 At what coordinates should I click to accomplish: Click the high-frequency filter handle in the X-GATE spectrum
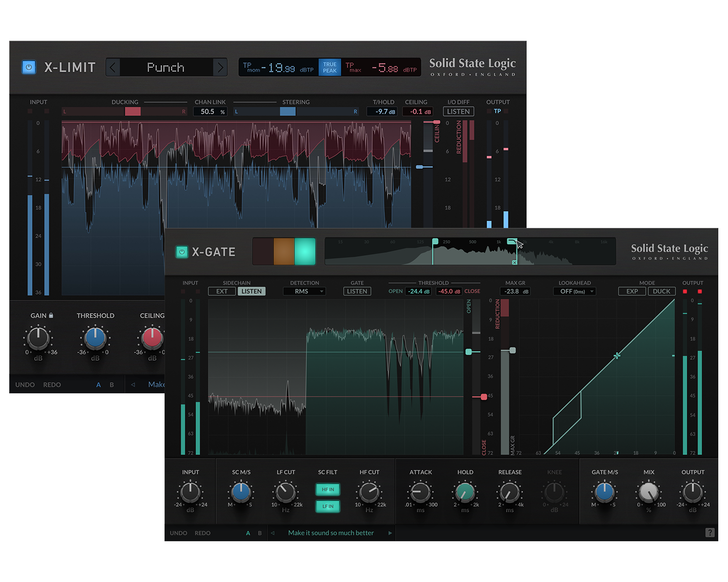(512, 241)
